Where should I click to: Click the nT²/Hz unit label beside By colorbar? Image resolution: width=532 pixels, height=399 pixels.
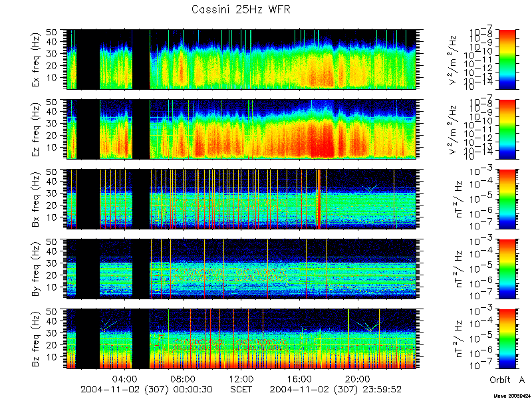click(459, 269)
